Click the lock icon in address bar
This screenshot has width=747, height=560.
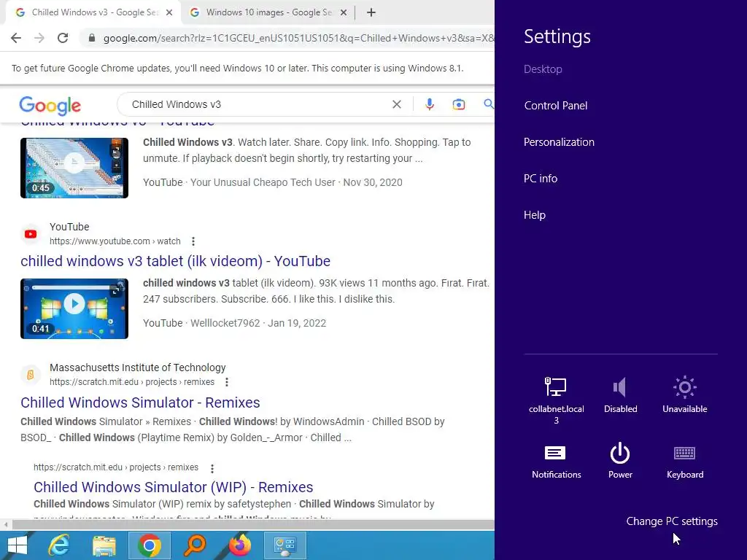coord(92,38)
